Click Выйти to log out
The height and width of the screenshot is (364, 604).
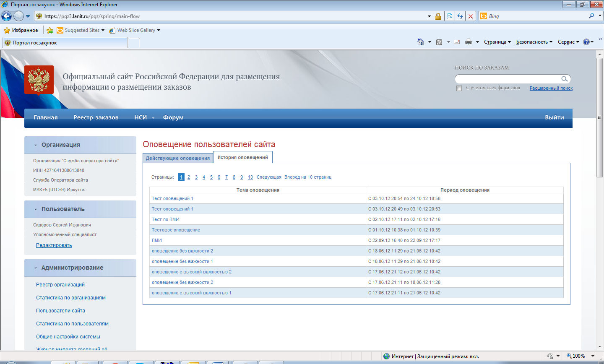(x=555, y=117)
